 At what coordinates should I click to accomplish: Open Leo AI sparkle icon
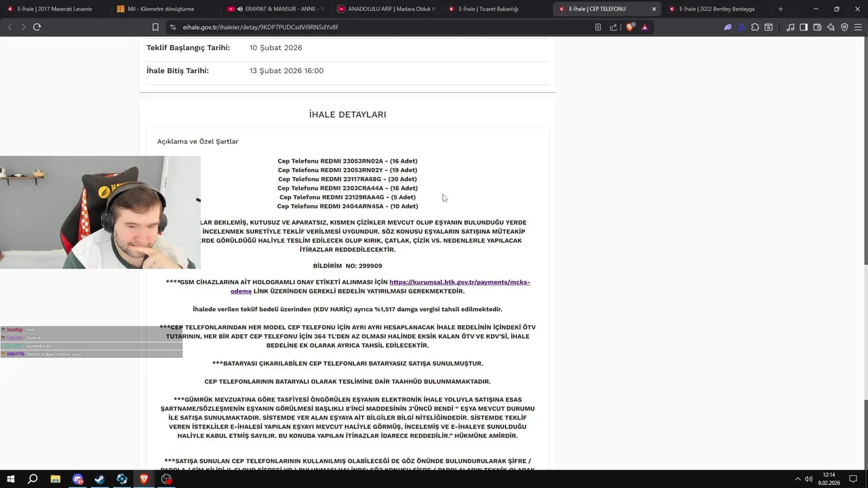pos(831,27)
